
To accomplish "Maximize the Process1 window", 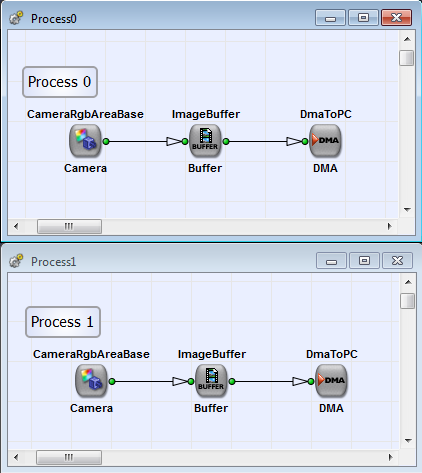I will 364,260.
